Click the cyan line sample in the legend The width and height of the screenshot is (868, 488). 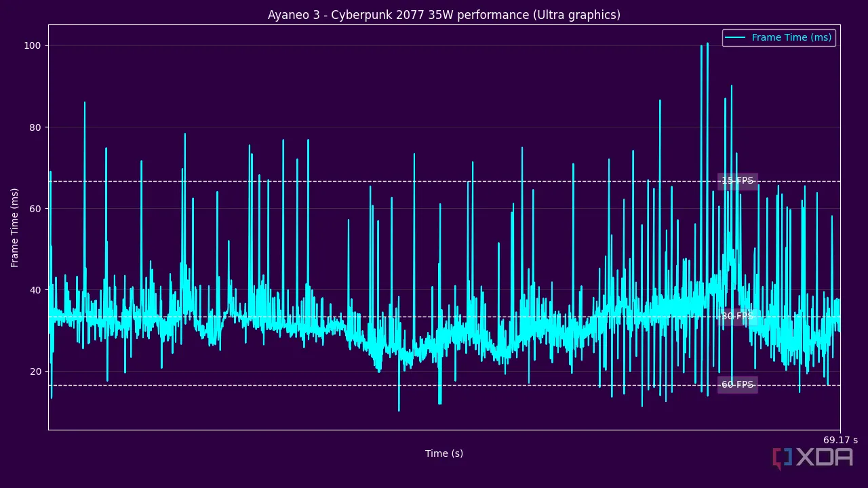click(735, 38)
